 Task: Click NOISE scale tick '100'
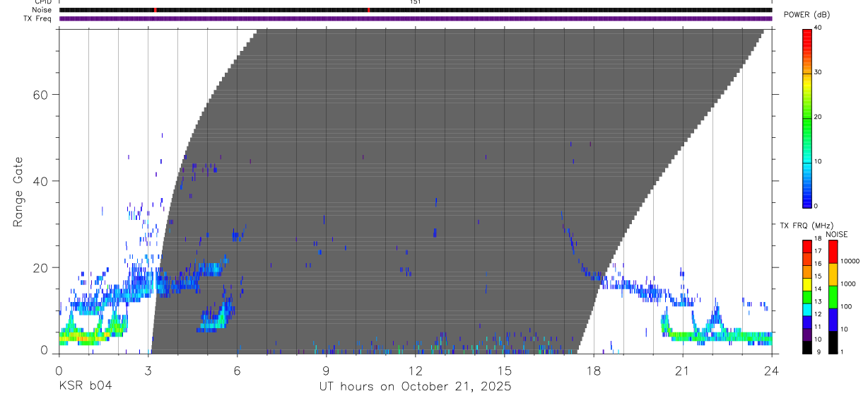pos(846,306)
